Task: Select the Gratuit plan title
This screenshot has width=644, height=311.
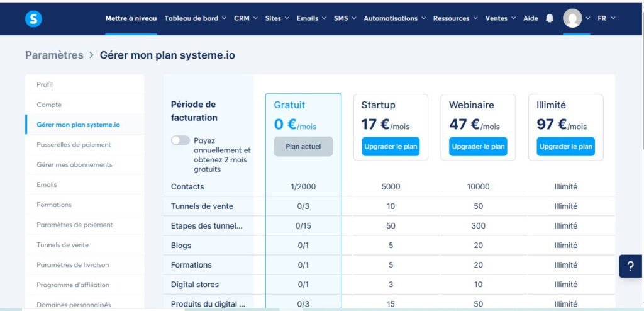Action: point(289,105)
